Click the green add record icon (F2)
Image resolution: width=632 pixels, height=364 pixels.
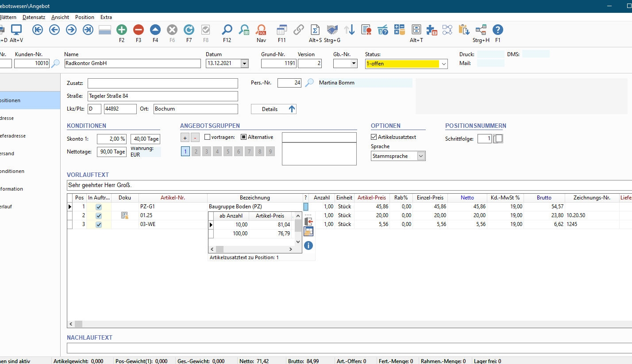click(x=122, y=30)
